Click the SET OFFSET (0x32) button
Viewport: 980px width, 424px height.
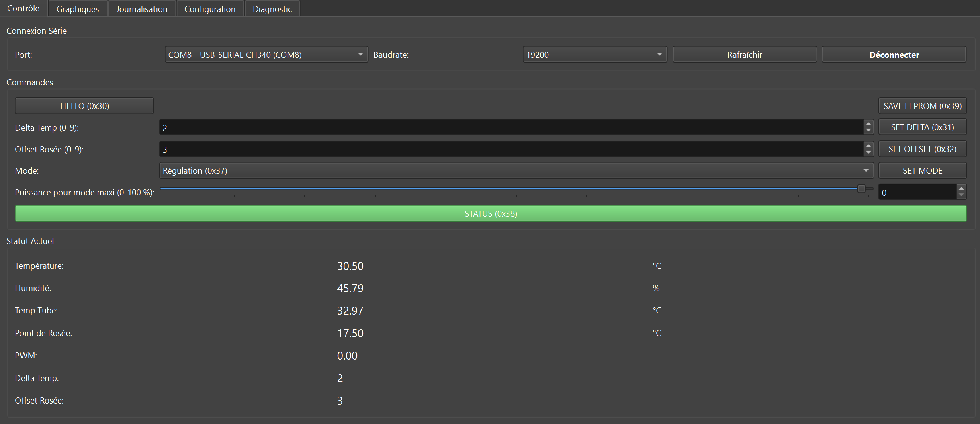922,149
